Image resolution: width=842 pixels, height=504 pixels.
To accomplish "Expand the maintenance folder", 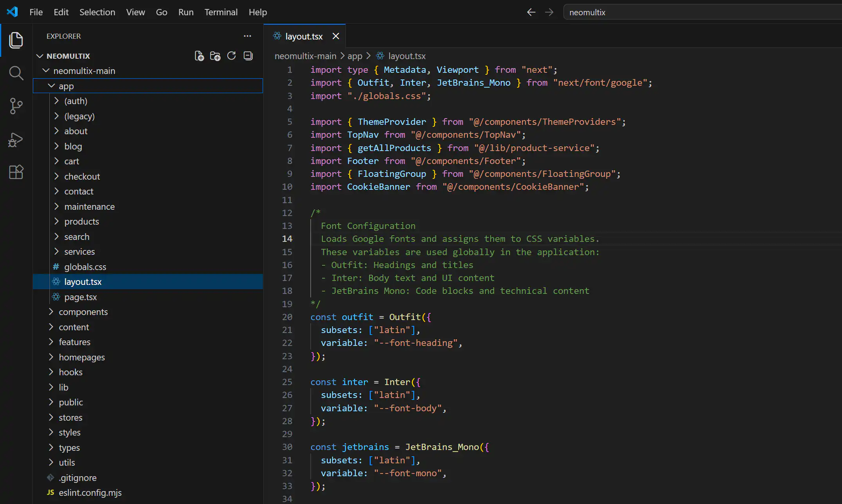I will (x=56, y=206).
